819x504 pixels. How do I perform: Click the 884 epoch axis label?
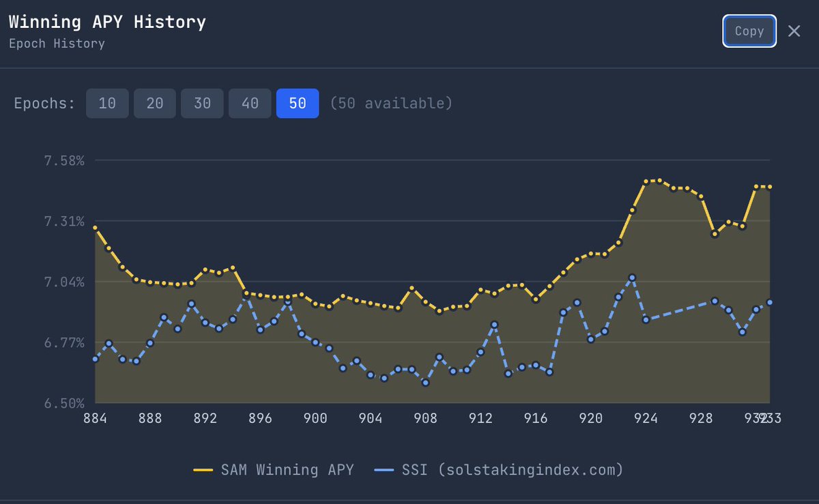(96, 419)
